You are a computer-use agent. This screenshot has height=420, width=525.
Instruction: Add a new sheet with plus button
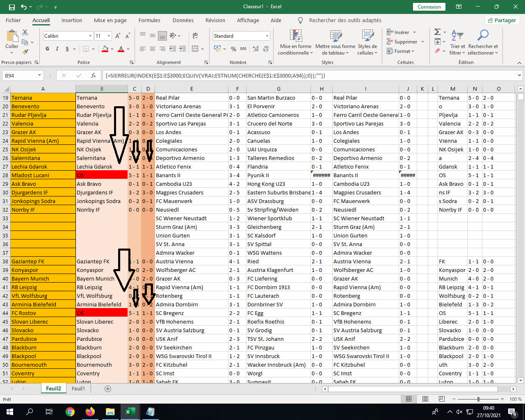pyautogui.click(x=108, y=388)
